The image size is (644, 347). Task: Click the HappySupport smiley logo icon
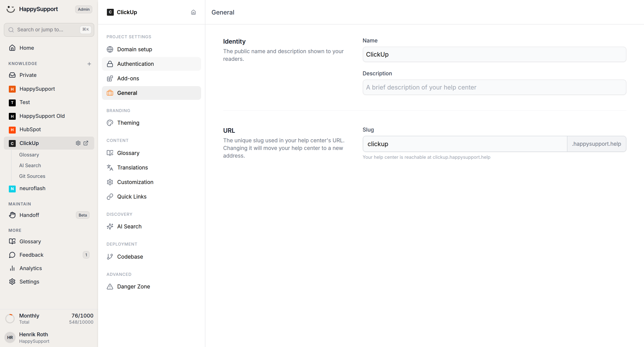tap(11, 9)
